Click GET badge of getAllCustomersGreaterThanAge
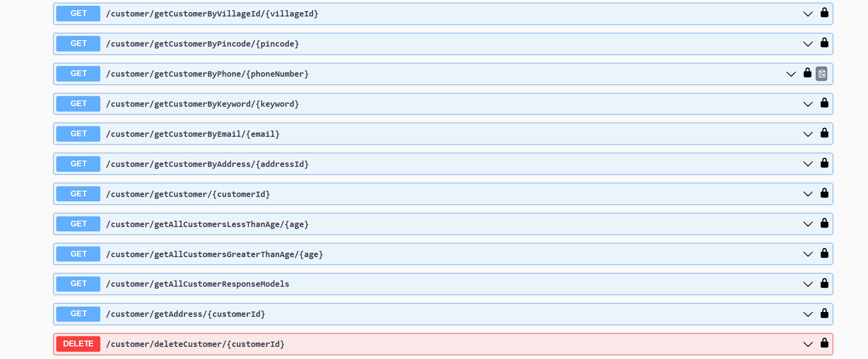 coord(78,254)
